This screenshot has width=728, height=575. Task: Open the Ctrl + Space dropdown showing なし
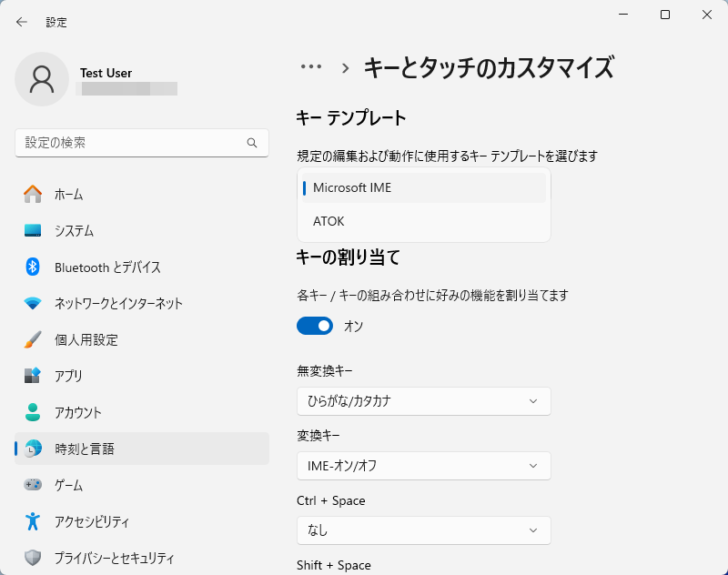pos(423,530)
